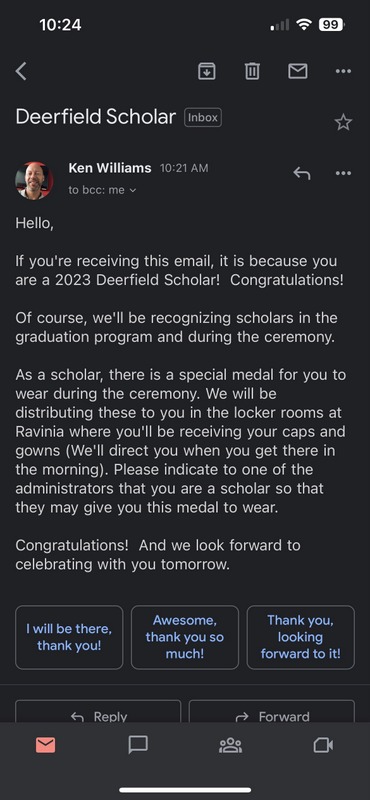Image resolution: width=370 pixels, height=800 pixels.
Task: Tap the Forward button below the message
Action: [x=272, y=711]
